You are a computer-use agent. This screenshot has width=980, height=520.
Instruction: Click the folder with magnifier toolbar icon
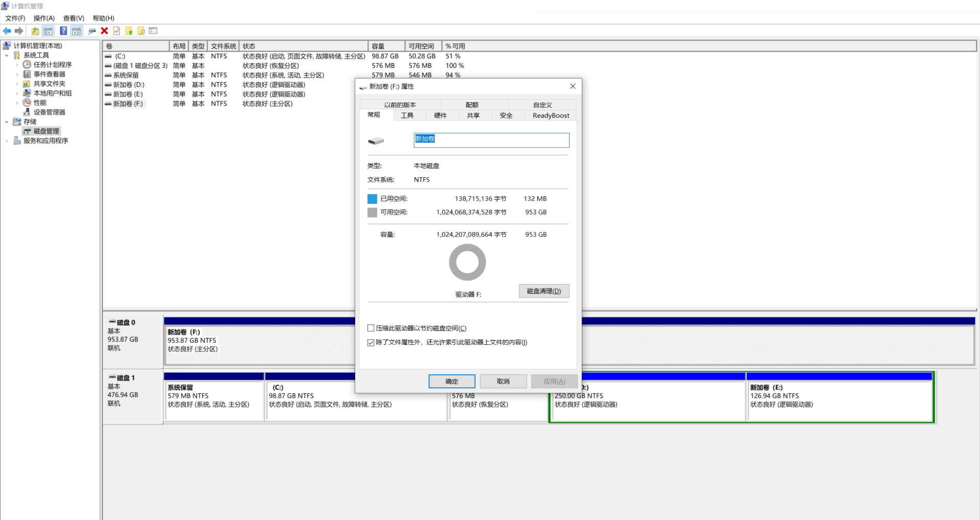pyautogui.click(x=141, y=31)
